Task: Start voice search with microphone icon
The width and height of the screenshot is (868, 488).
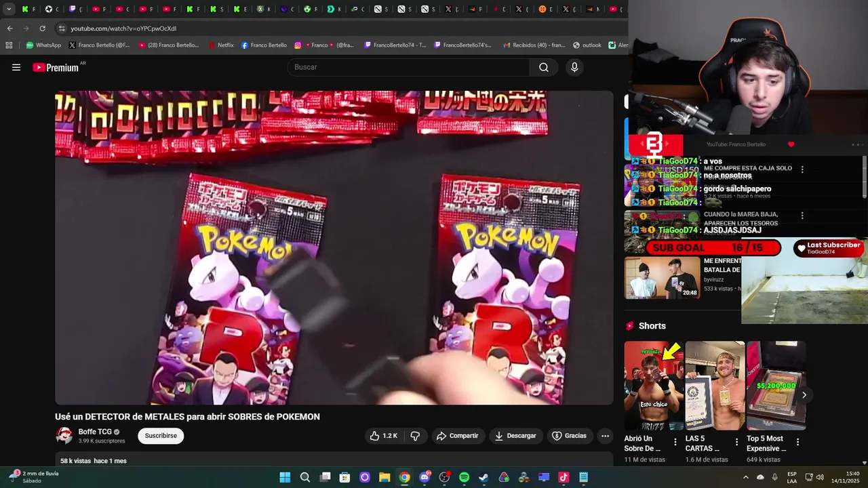Action: (x=574, y=67)
